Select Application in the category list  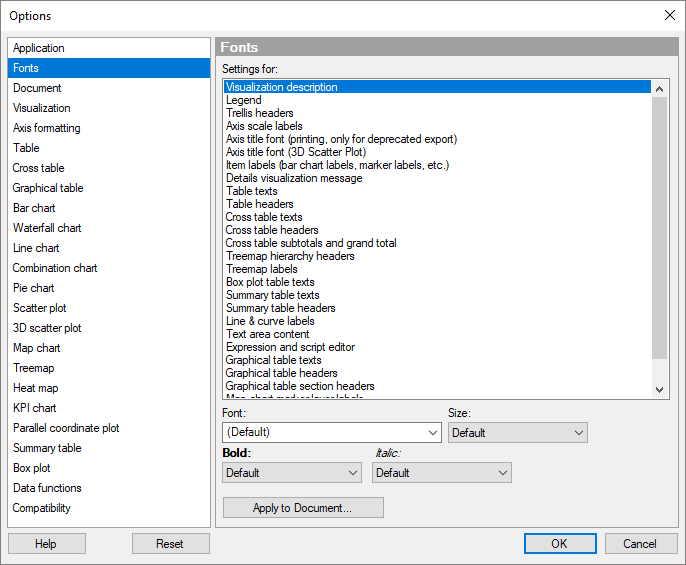[x=39, y=48]
